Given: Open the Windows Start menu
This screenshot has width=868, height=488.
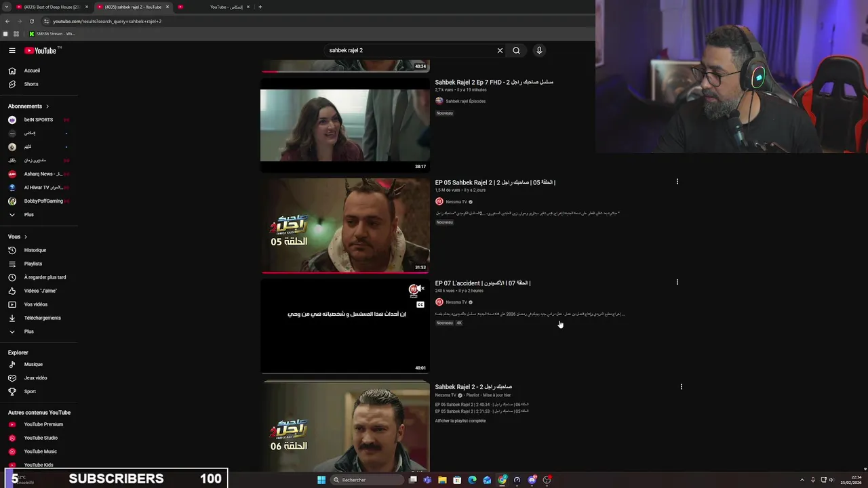Looking at the screenshot, I should pyautogui.click(x=321, y=480).
